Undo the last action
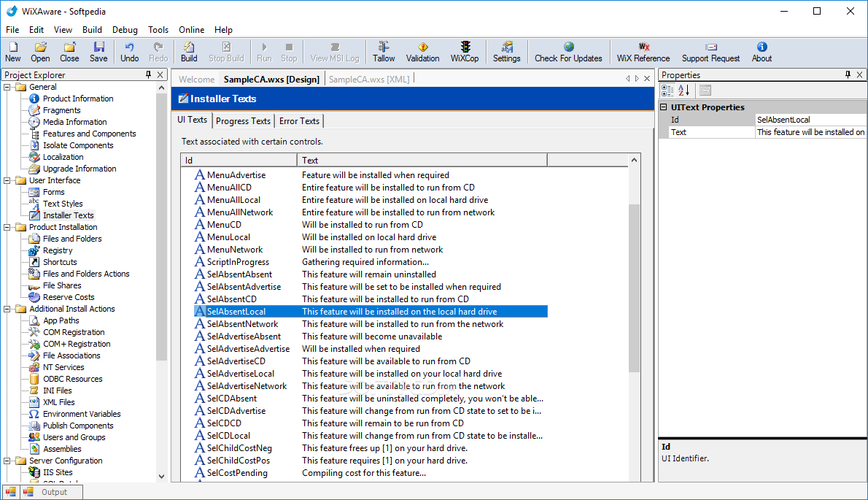 tap(130, 52)
